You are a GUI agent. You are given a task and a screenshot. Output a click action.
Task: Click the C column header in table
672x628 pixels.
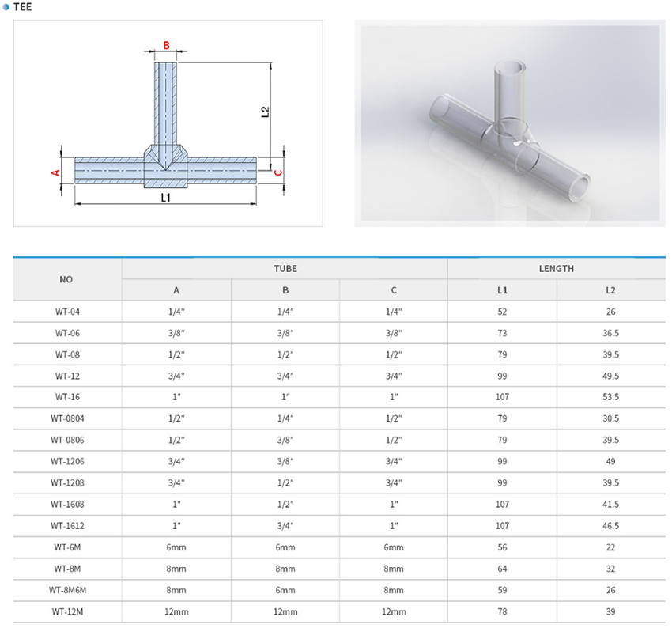tap(394, 290)
